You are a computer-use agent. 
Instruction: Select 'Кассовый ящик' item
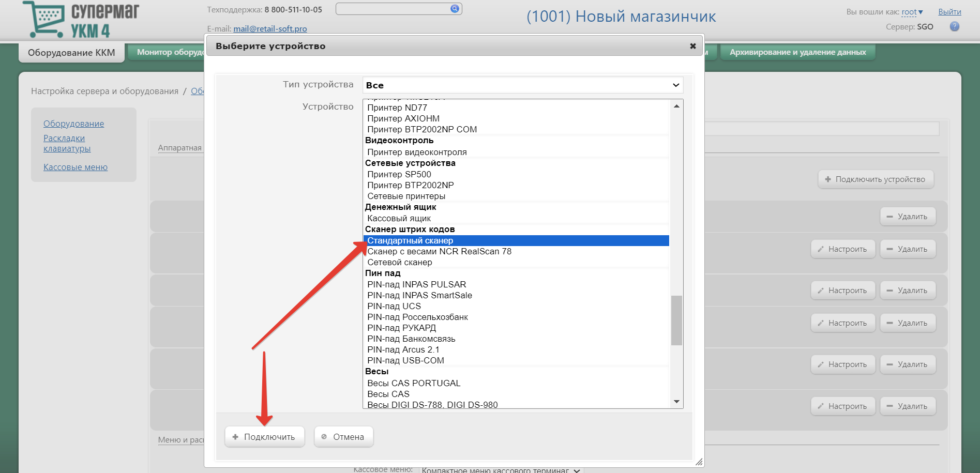516,218
